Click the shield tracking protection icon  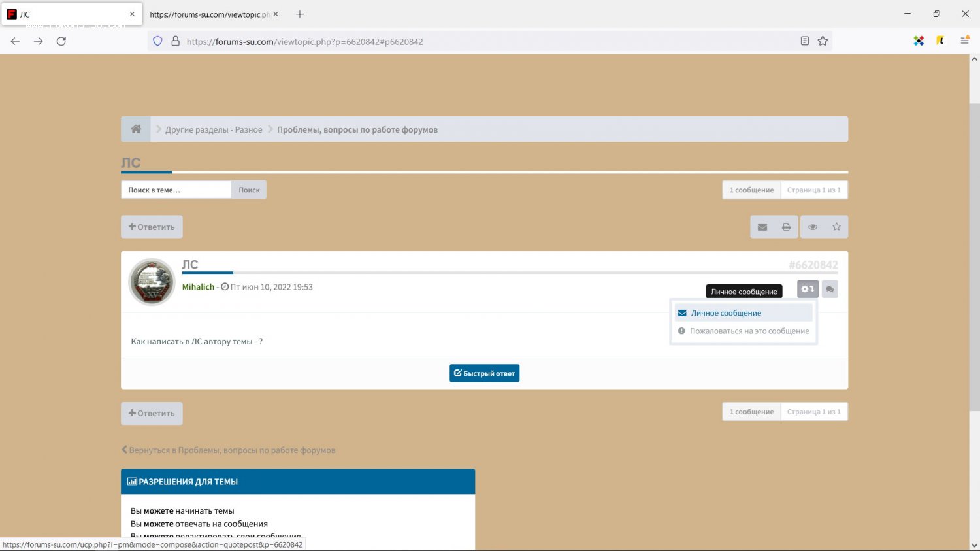tap(157, 41)
